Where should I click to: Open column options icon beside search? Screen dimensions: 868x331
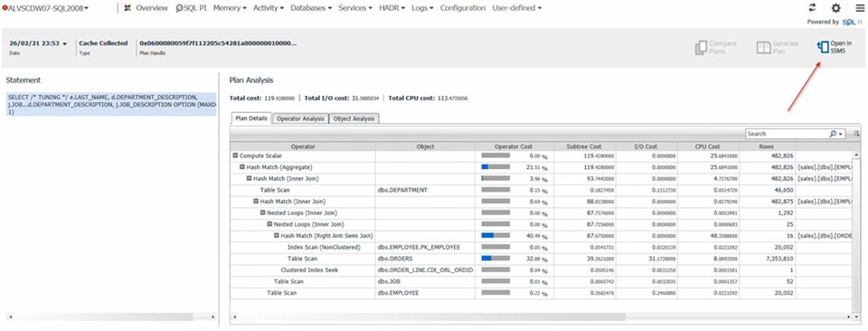(857, 134)
